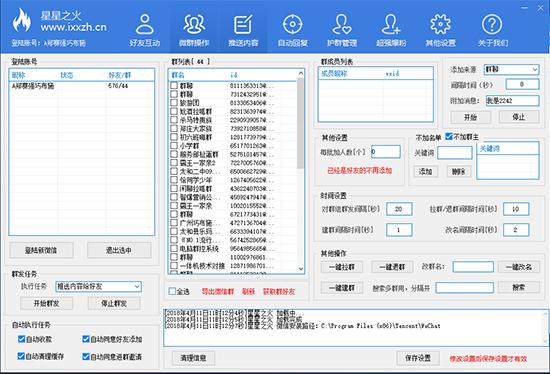Click the 一键拉群 button
Screen dimensions: 550x374
[x=342, y=267]
